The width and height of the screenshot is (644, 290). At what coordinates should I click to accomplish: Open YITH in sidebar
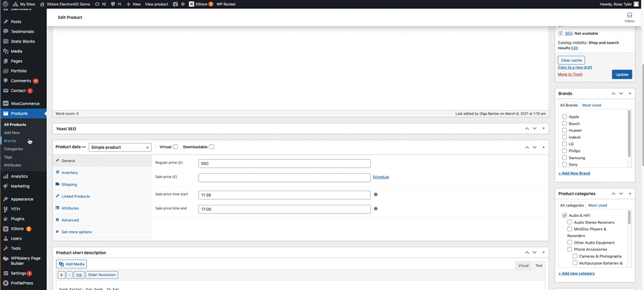click(x=16, y=209)
